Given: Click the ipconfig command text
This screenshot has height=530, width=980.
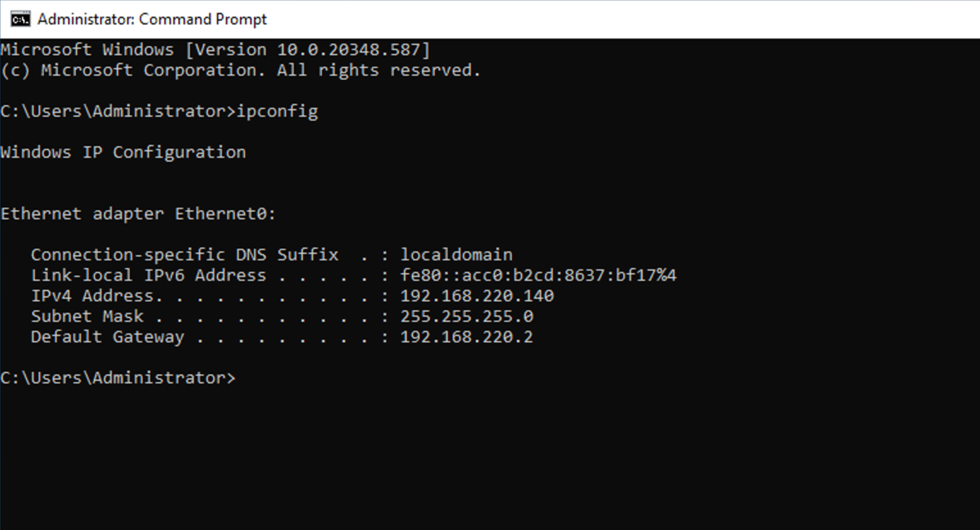Looking at the screenshot, I should tap(277, 111).
